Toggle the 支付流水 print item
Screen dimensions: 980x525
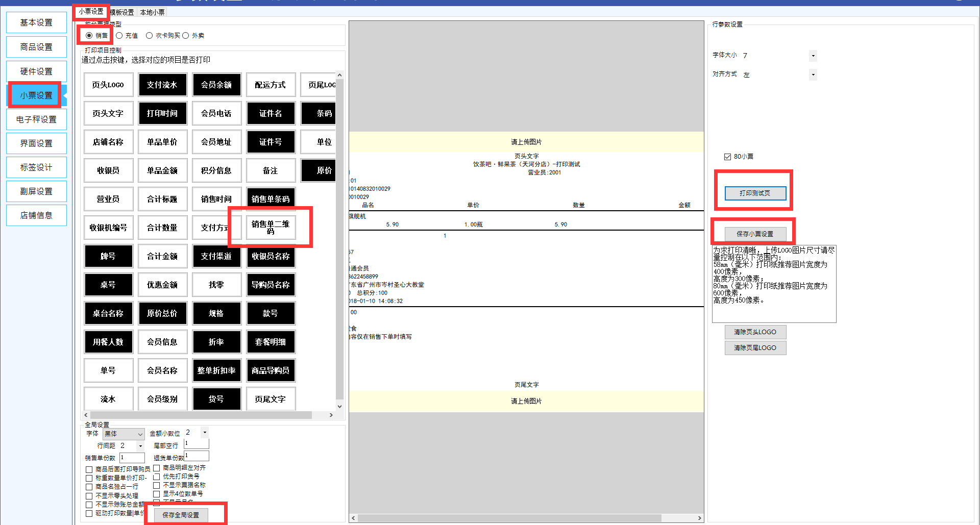pos(162,85)
